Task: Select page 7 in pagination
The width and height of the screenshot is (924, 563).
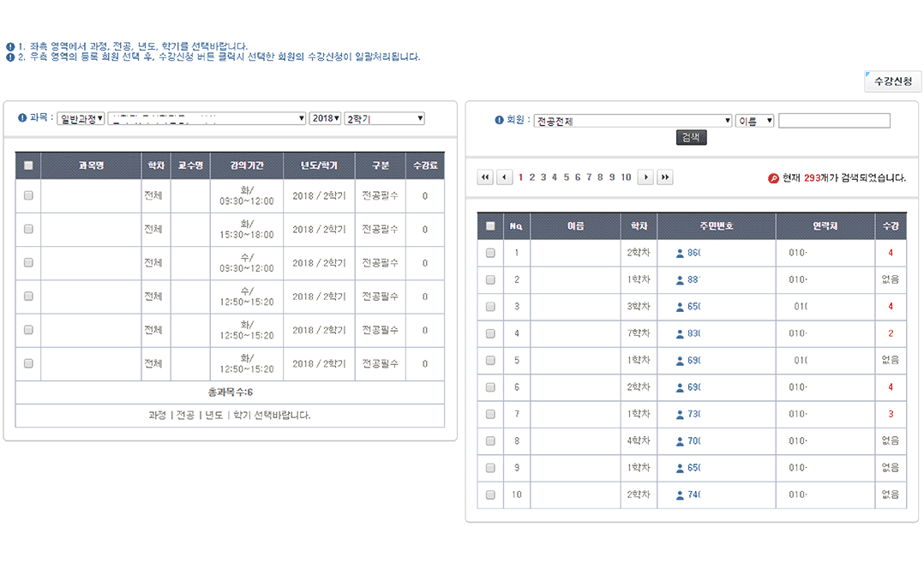Action: tap(589, 177)
